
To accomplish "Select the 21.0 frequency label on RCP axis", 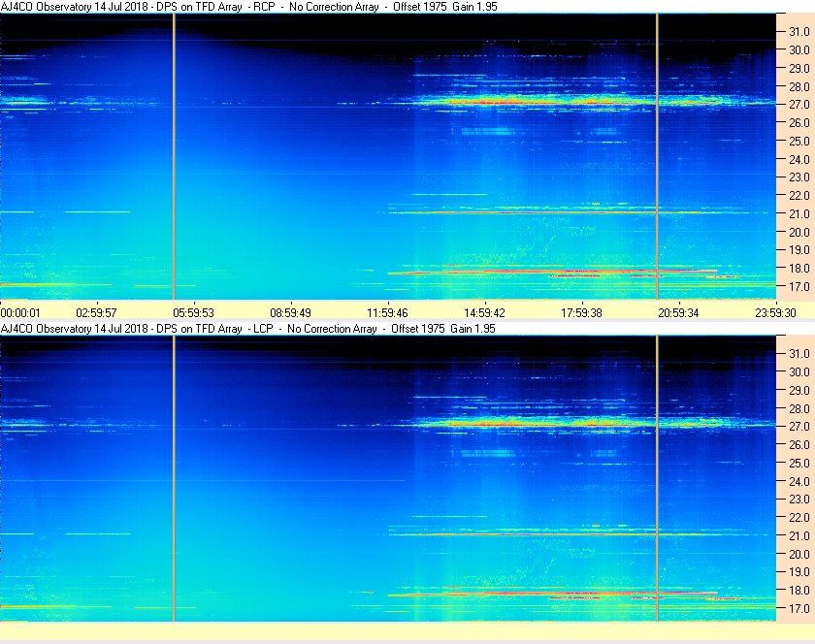I will 799,213.
